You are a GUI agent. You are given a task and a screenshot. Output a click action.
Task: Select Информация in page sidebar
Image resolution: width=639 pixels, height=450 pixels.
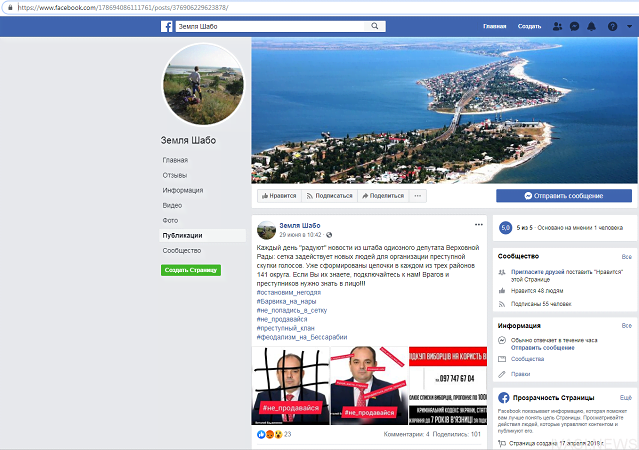click(183, 190)
